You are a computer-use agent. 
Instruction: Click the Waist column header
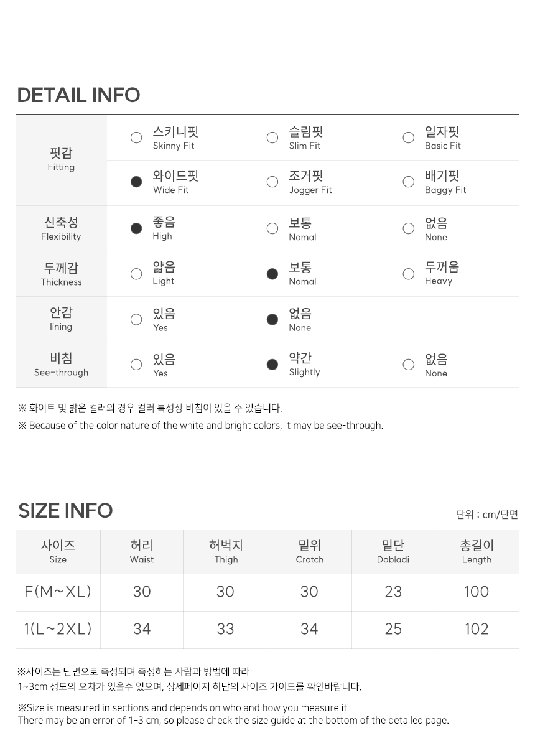coord(142,552)
